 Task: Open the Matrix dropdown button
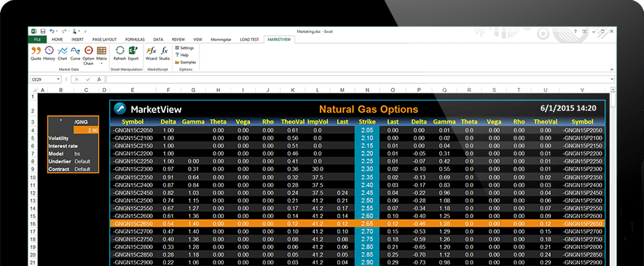click(x=101, y=55)
